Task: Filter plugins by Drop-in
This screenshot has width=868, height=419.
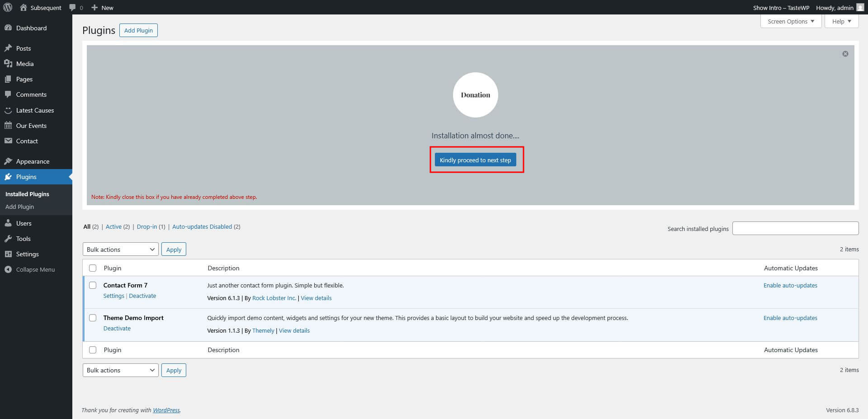Action: point(146,226)
